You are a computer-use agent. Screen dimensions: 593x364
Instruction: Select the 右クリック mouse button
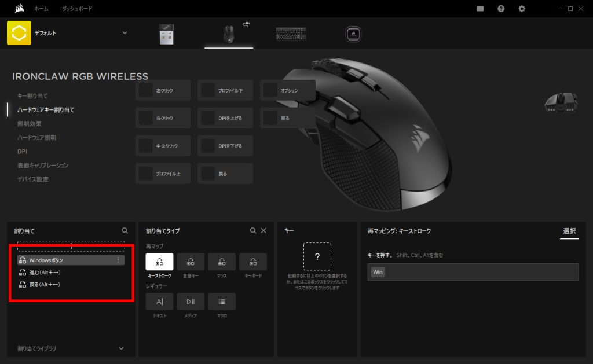point(163,118)
